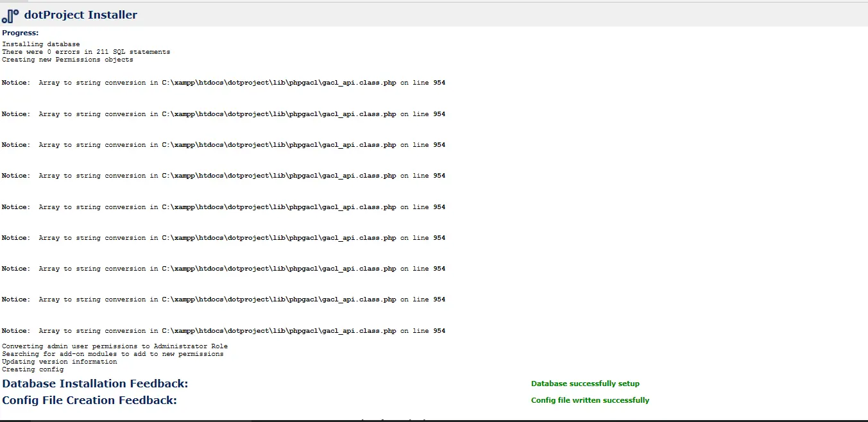This screenshot has height=422, width=868.
Task: Click the "Updating version information" line
Action: point(60,362)
